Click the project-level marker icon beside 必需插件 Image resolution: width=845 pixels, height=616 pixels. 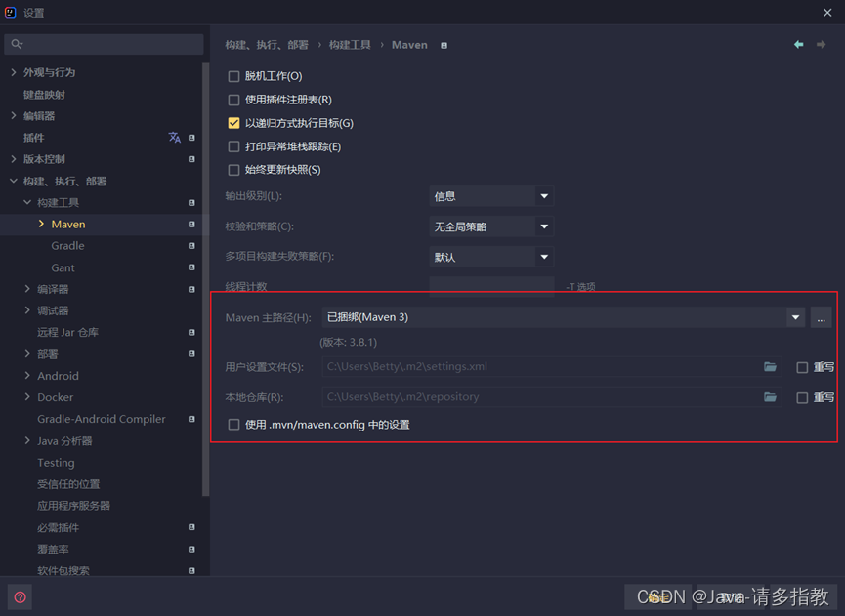(191, 527)
